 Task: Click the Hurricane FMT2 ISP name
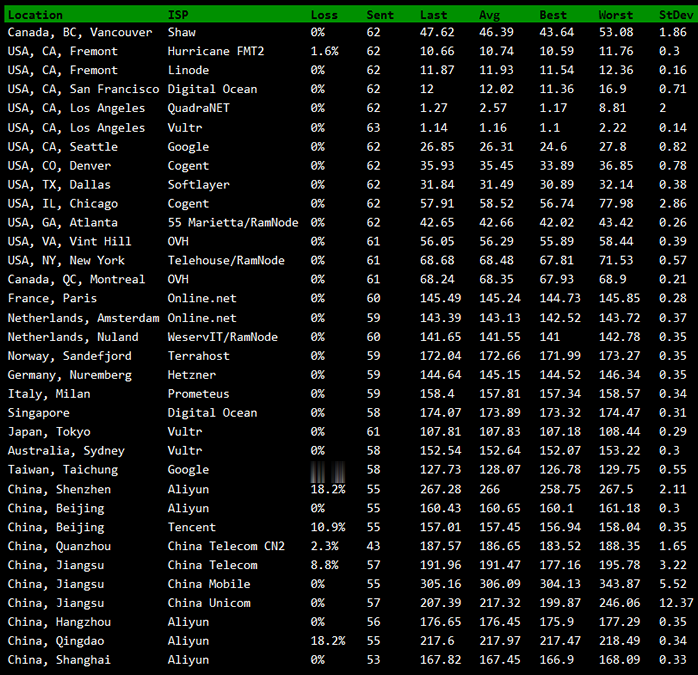[x=216, y=51]
